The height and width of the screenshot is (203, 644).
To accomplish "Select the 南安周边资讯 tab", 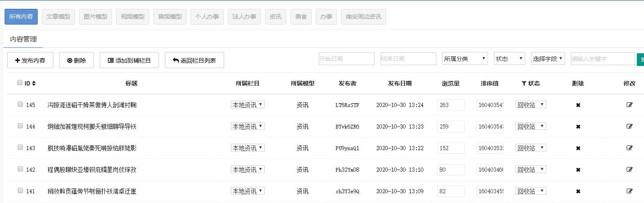I will (x=363, y=17).
